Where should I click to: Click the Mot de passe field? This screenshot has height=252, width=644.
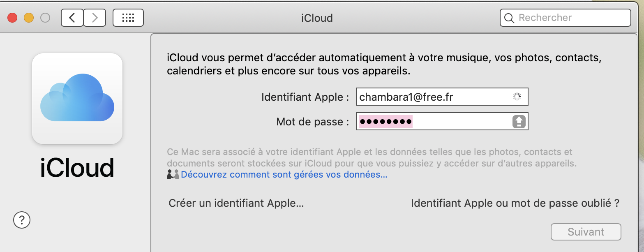point(442,122)
